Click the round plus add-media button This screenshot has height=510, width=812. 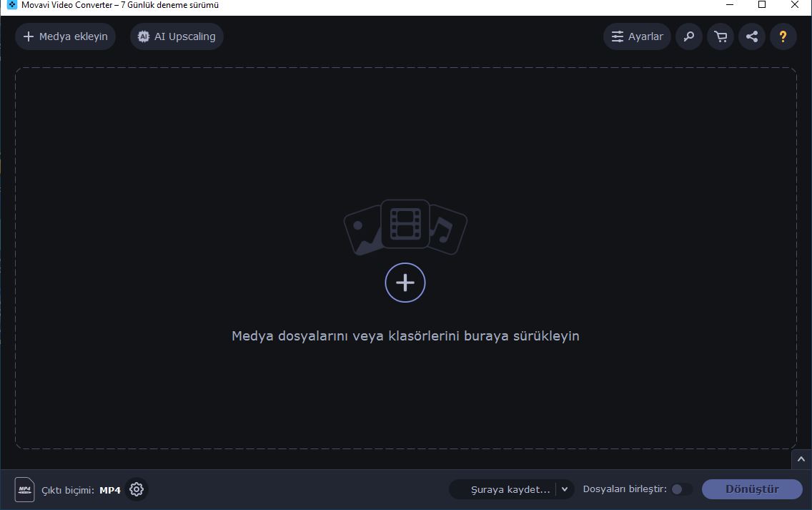click(x=405, y=283)
